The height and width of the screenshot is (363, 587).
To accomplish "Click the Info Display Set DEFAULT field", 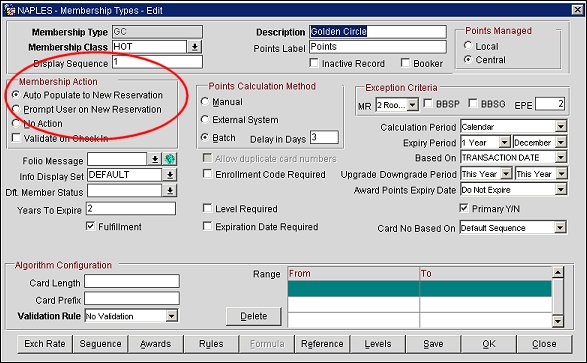I will point(125,175).
